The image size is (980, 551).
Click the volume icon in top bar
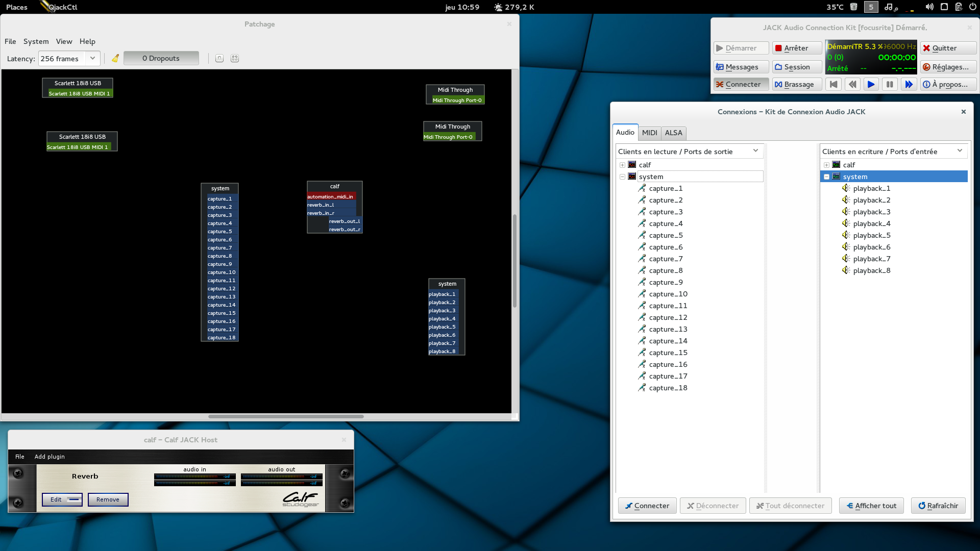pos(929,7)
